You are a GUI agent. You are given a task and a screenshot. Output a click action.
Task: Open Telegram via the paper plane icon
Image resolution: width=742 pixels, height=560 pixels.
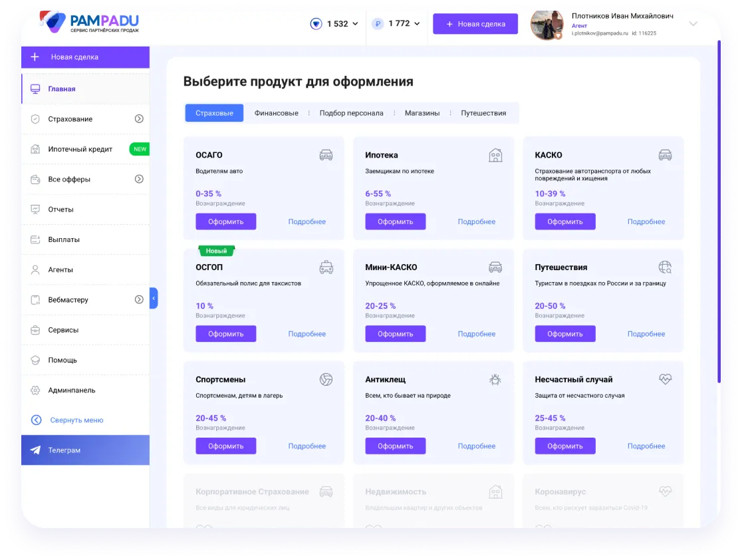click(x=35, y=450)
